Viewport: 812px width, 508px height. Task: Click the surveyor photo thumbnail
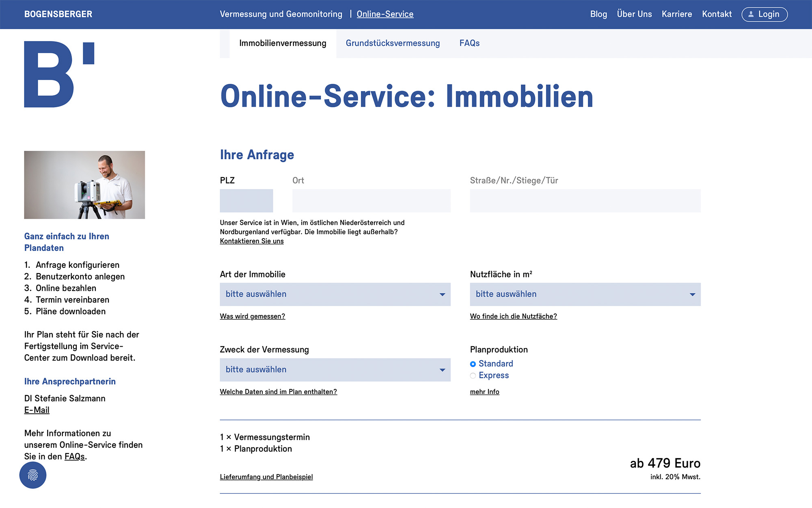pos(84,185)
